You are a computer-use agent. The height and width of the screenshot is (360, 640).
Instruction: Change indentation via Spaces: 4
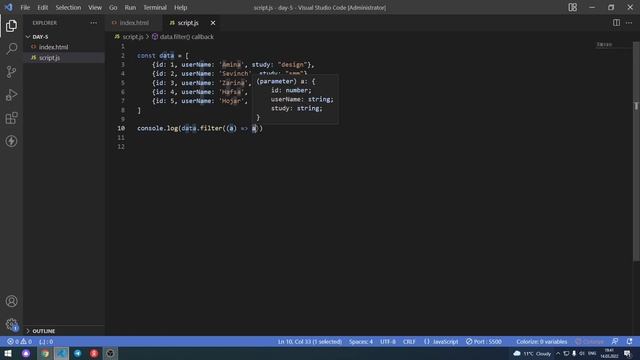(x=361, y=342)
